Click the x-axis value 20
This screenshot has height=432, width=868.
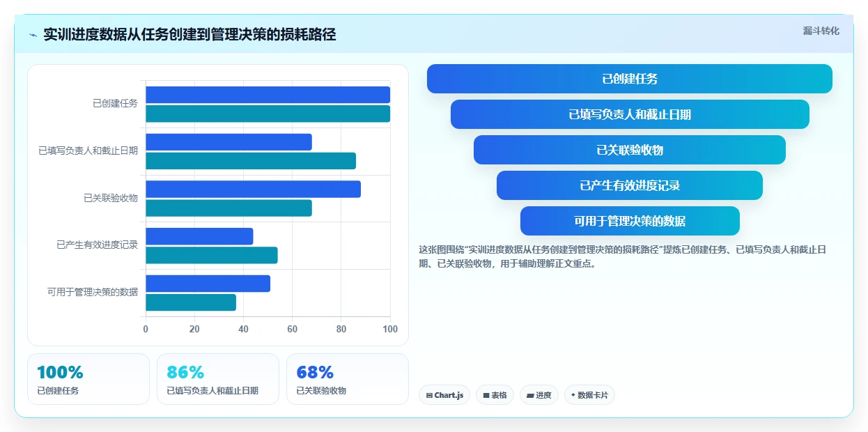(x=194, y=329)
